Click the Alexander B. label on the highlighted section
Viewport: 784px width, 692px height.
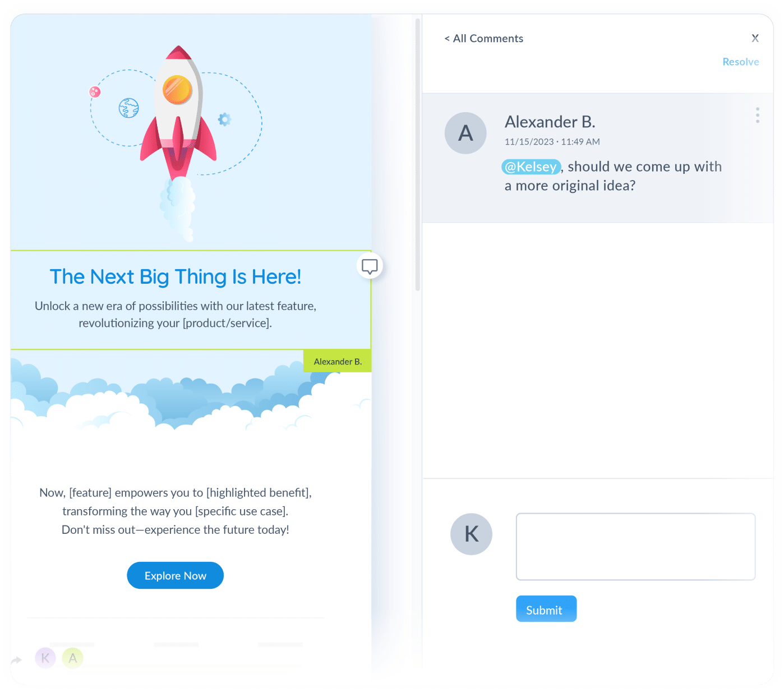[337, 361]
